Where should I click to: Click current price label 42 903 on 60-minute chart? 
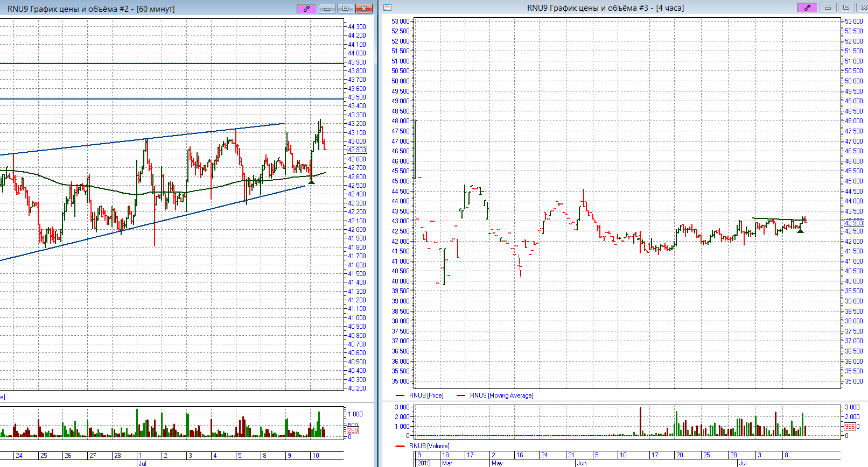click(x=356, y=150)
